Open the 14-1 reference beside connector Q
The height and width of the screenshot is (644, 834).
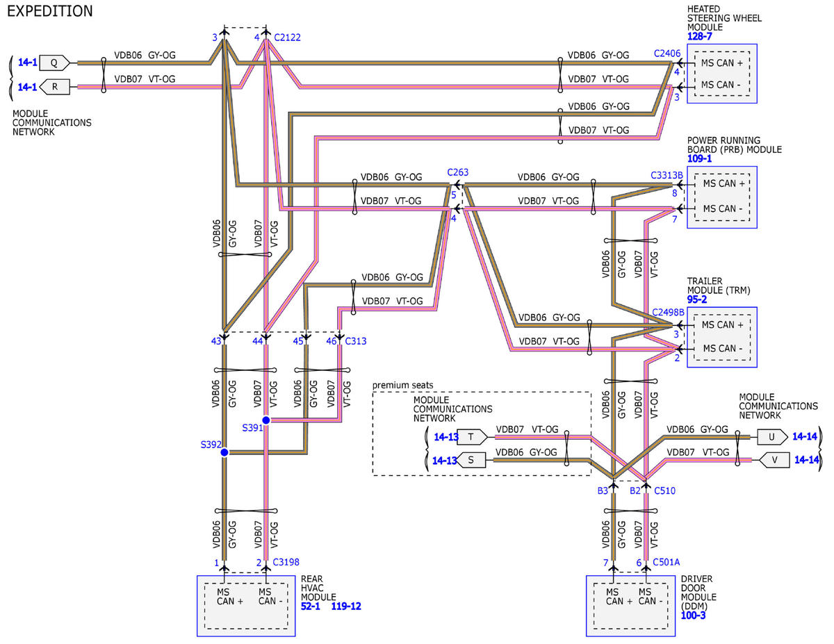coord(26,63)
